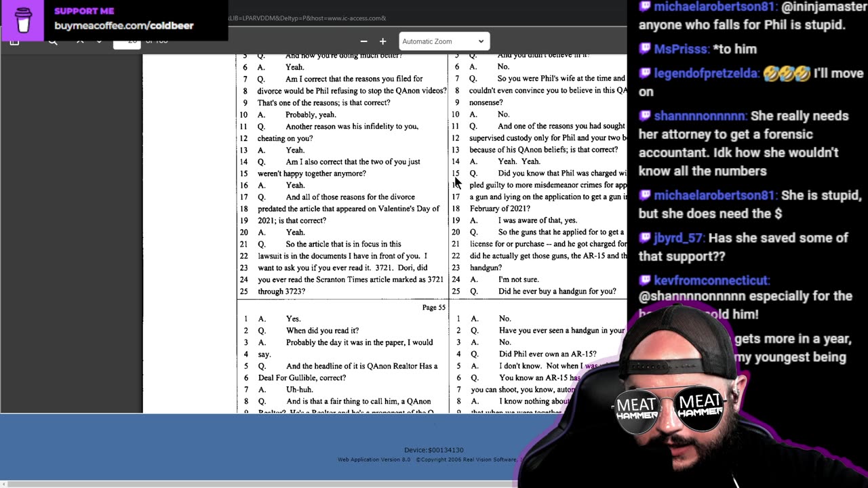Image resolution: width=868 pixels, height=488 pixels.
Task: Click right column 'I was aware of that, yes.'
Action: (x=538, y=220)
